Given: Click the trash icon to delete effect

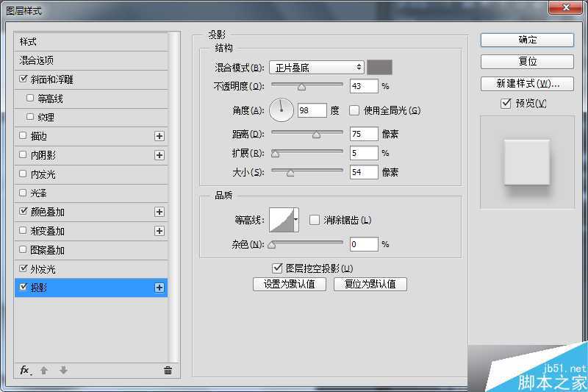Looking at the screenshot, I should pos(168,371).
